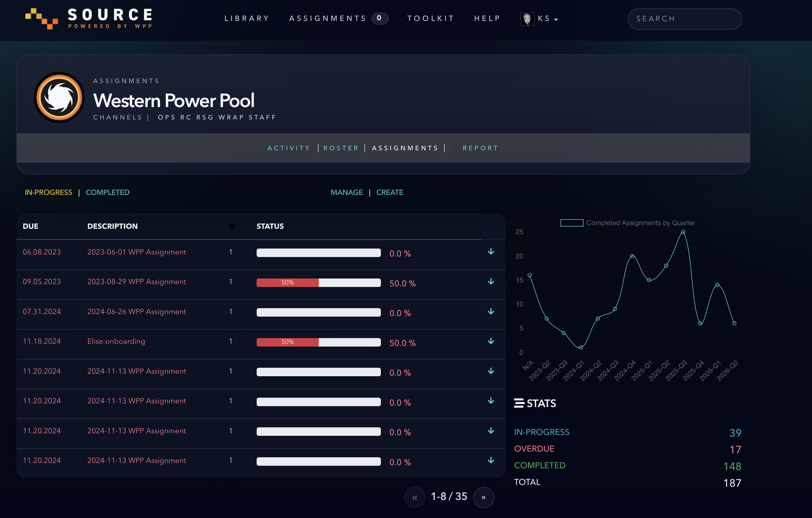Screen dimensions: 812x518
Task: Click the down arrow on the Elise:onboarding row
Action: click(491, 341)
